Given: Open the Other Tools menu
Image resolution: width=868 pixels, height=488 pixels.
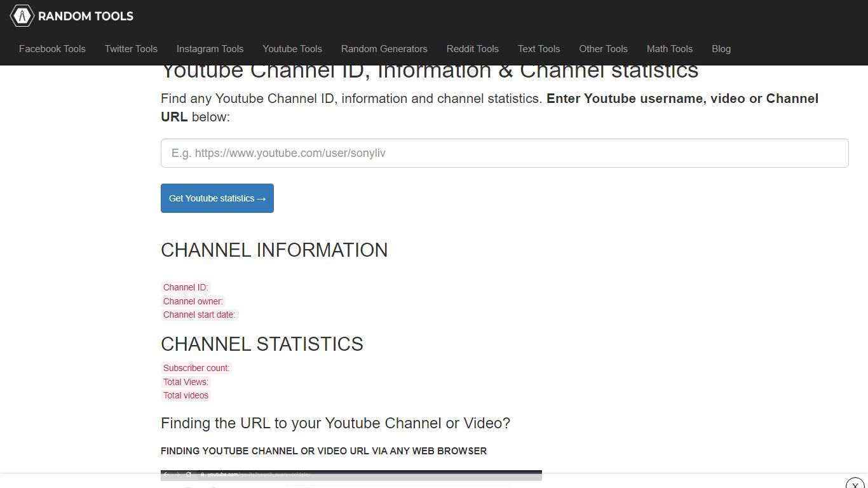Looking at the screenshot, I should (603, 49).
